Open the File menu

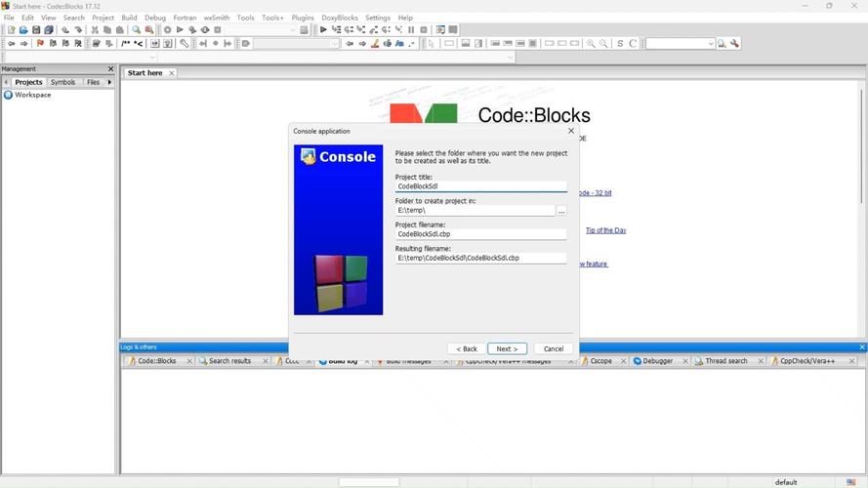tap(9, 18)
